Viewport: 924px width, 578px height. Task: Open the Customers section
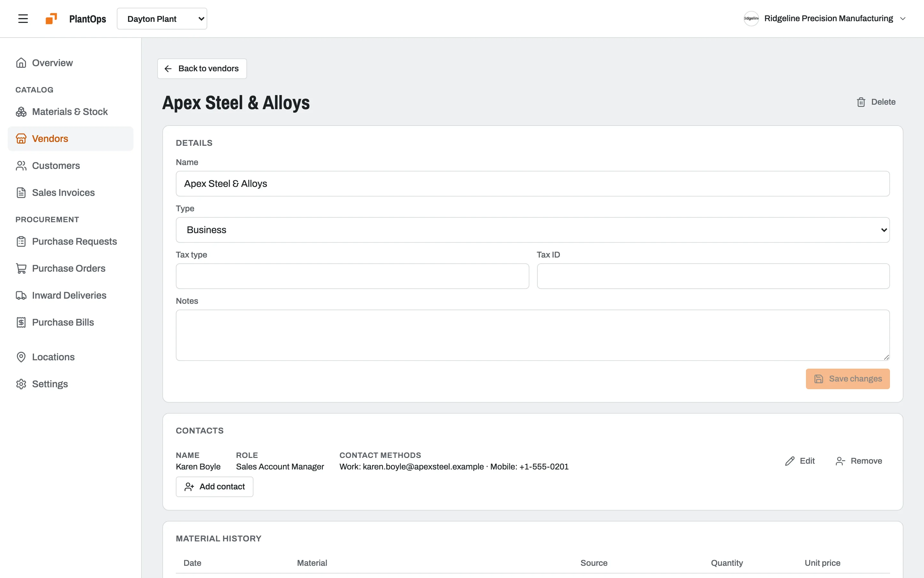71,165
